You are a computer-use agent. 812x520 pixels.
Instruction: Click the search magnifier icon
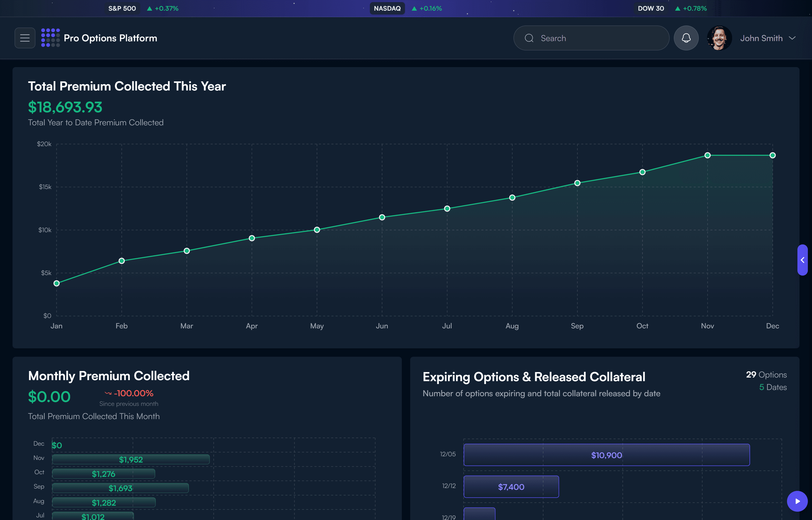(x=529, y=38)
